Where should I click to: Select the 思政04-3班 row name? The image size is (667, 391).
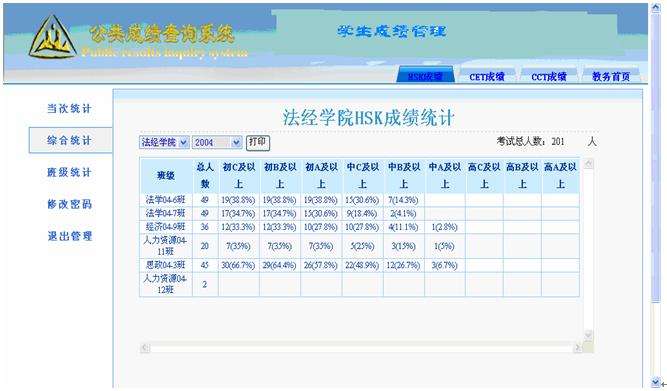(165, 265)
